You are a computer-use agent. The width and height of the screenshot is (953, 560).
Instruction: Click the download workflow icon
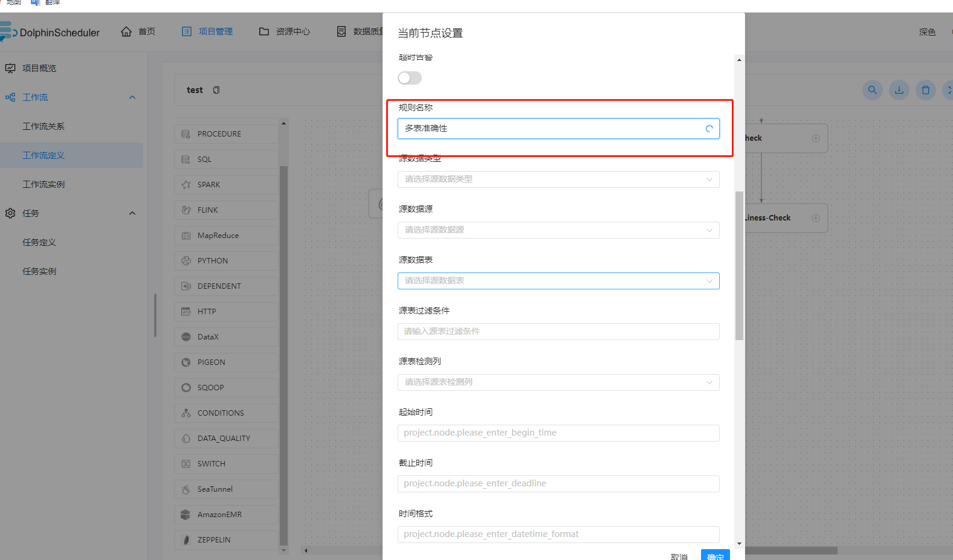(899, 90)
